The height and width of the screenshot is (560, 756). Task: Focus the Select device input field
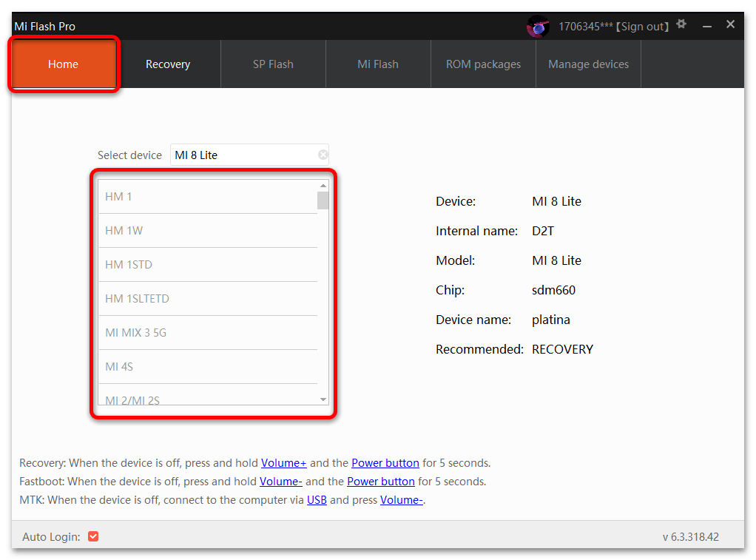tap(249, 155)
